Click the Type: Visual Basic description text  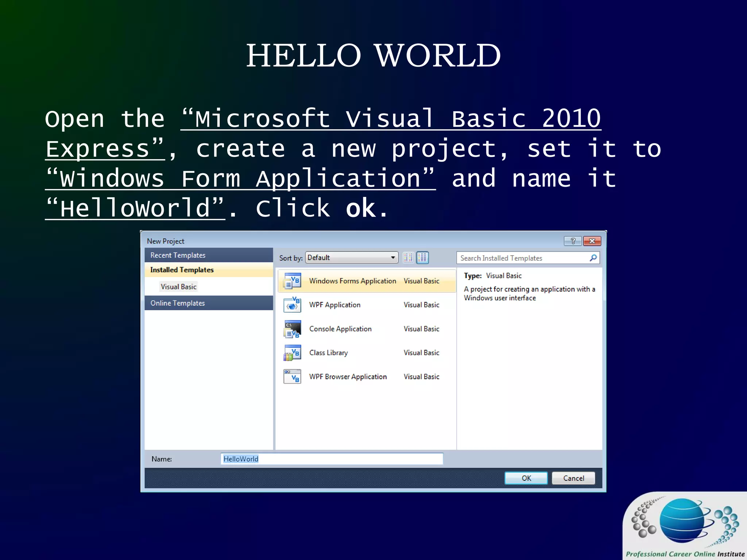tap(493, 276)
